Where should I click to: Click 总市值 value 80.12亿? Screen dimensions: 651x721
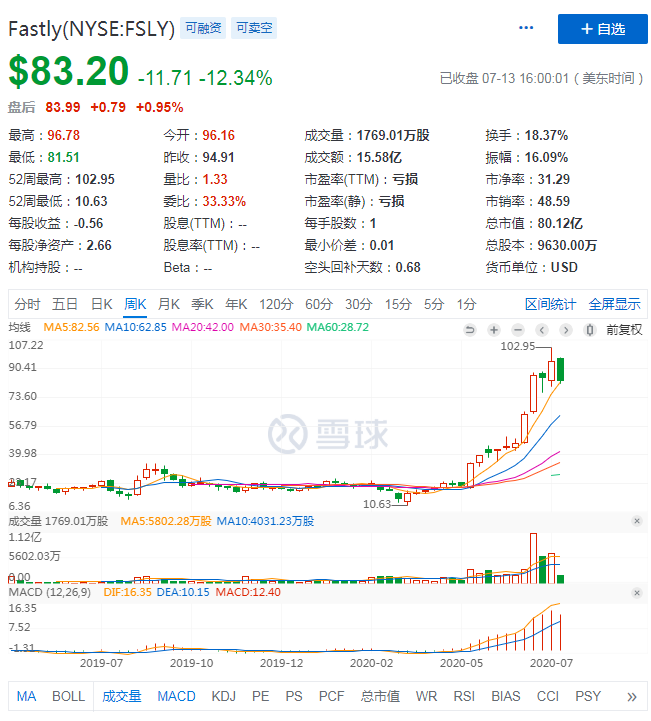560,224
